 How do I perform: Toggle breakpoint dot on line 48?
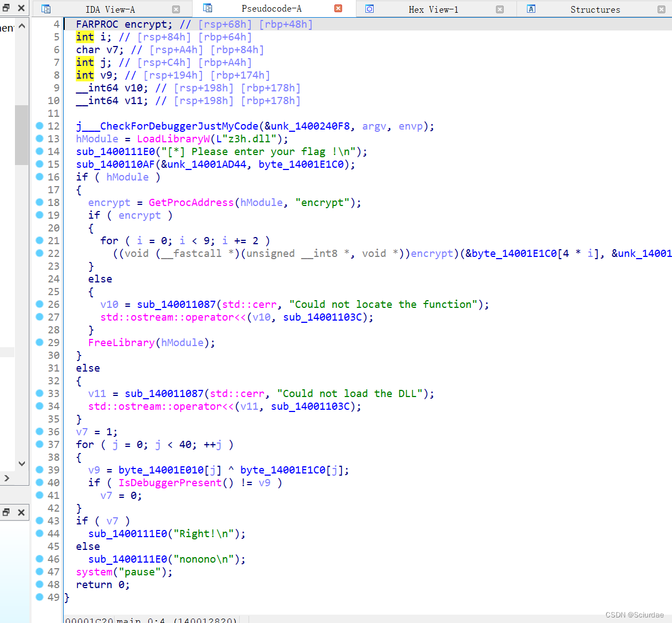(39, 584)
